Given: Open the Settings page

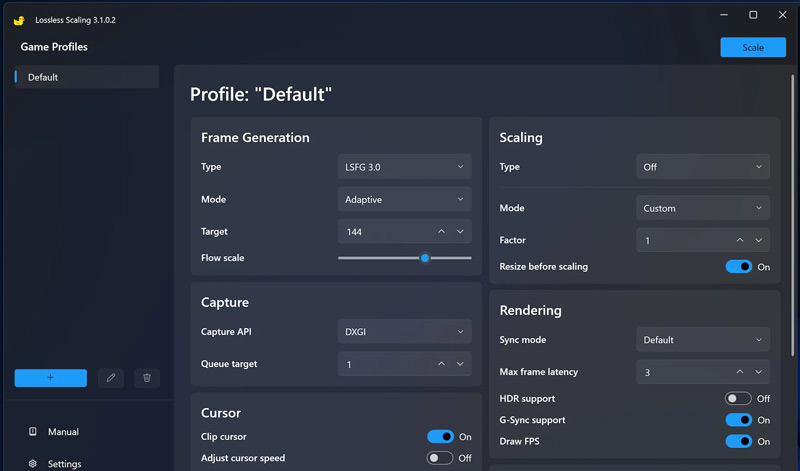Looking at the screenshot, I should tap(64, 464).
